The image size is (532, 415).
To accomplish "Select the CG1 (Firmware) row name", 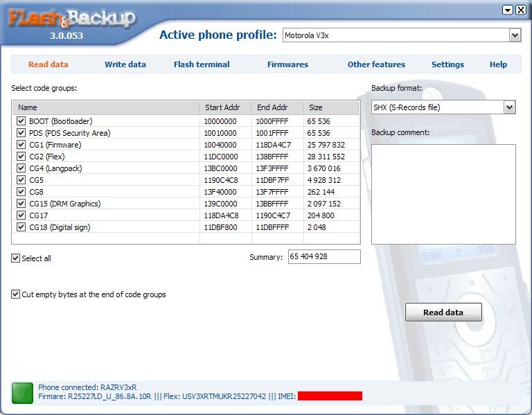I will click(x=55, y=145).
